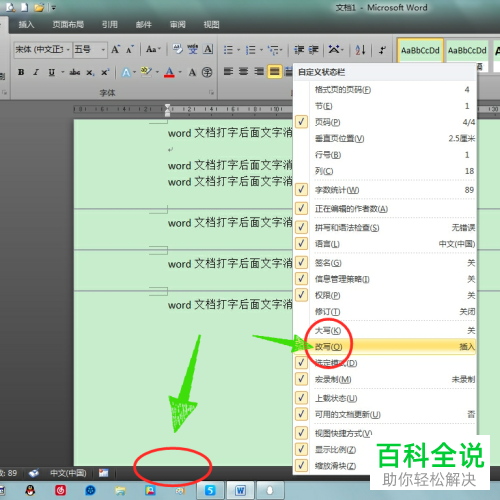Apply italic formatting

36,72
